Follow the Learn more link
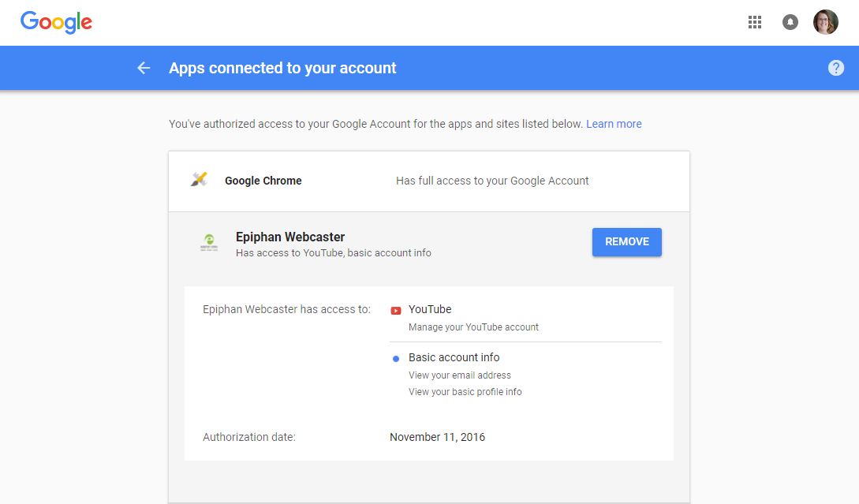The image size is (859, 504). coord(614,124)
